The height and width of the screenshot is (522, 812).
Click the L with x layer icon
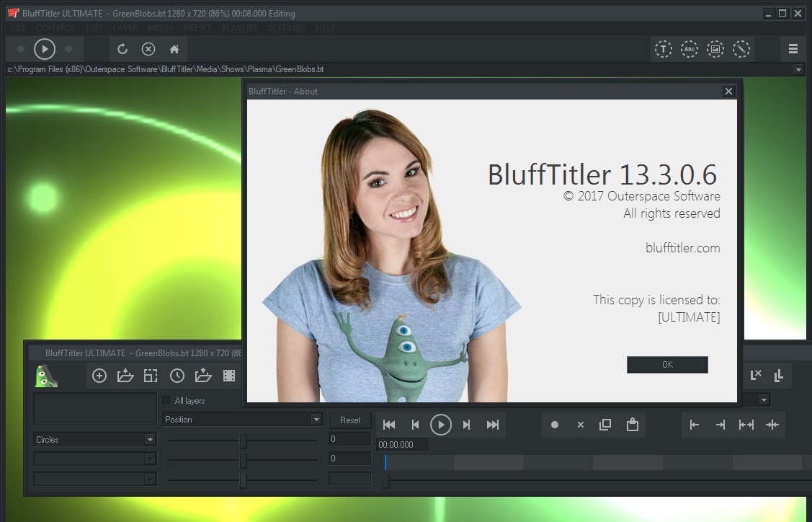(756, 376)
